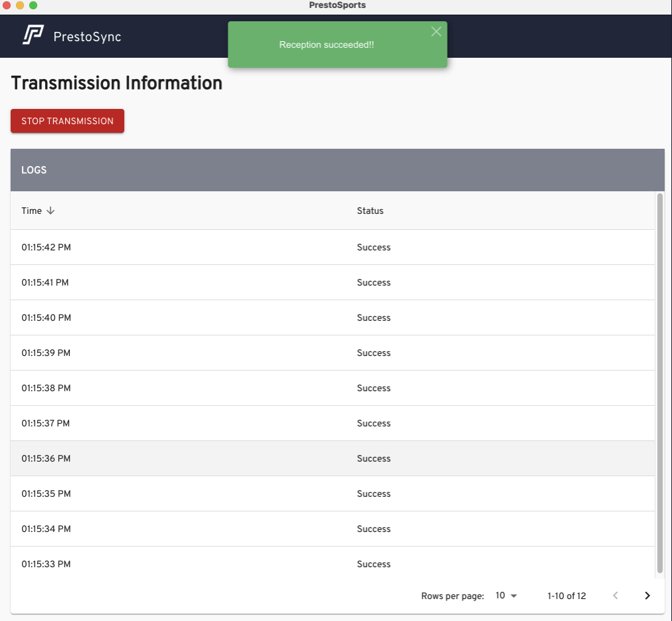This screenshot has width=672, height=621.
Task: Go to next page of logs
Action: (x=647, y=596)
